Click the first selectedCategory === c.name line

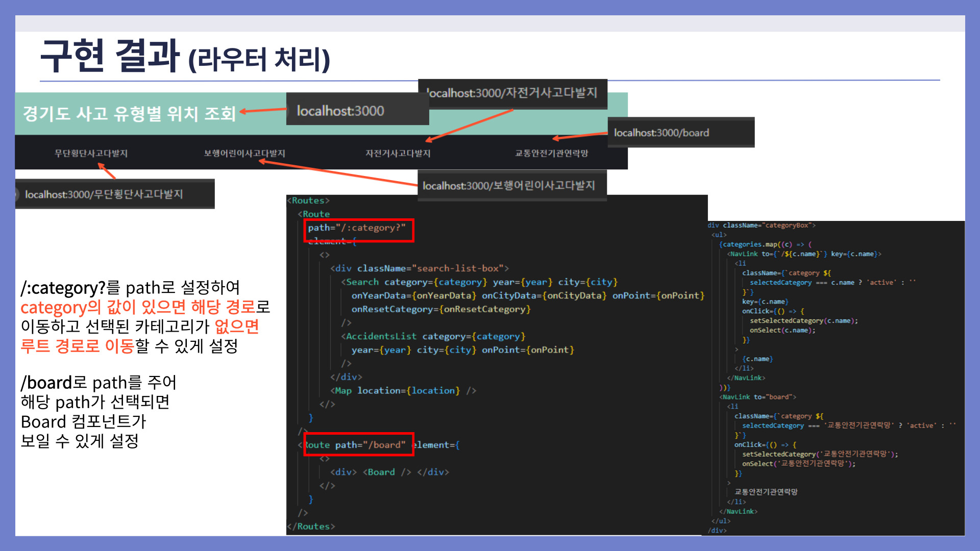click(832, 282)
